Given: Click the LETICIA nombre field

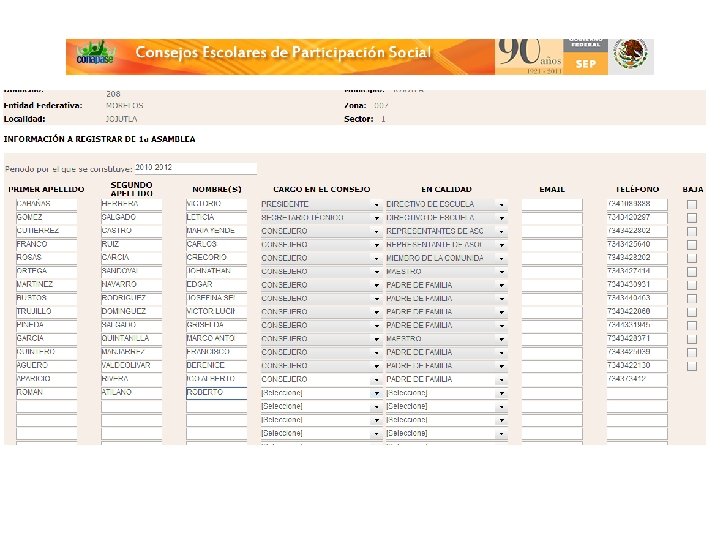Looking at the screenshot, I should [216, 218].
